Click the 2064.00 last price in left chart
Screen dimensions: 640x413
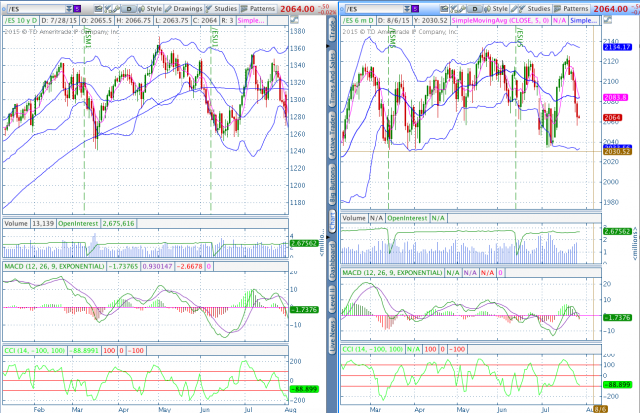click(x=297, y=9)
